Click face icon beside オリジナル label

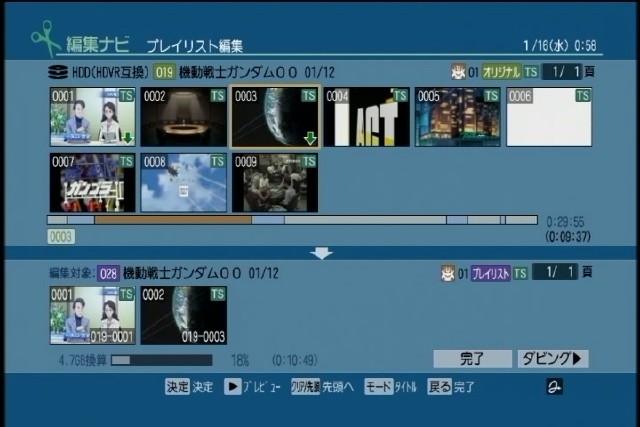[458, 72]
